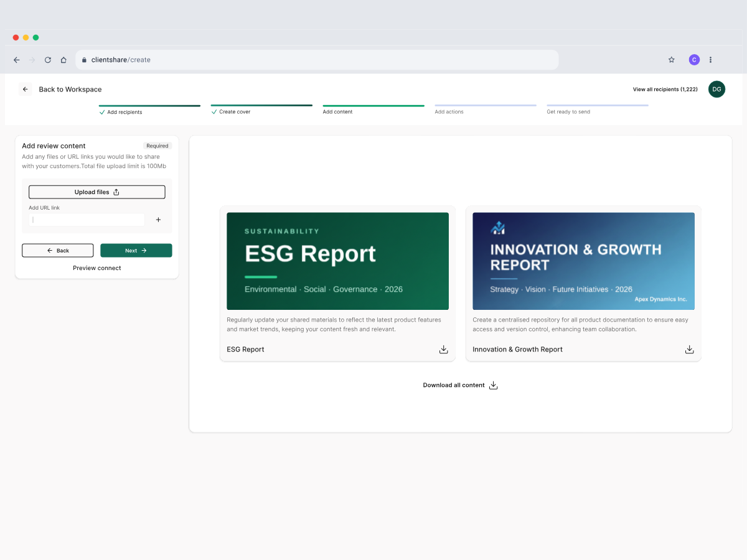Screen dimensions: 747x560
Task: Click the back arrow beside Back to Workspace
Action: (25, 89)
